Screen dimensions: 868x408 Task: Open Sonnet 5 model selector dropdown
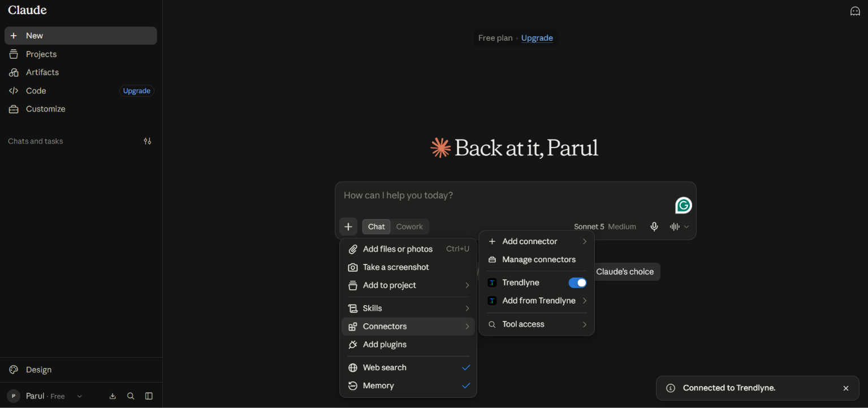[604, 227]
